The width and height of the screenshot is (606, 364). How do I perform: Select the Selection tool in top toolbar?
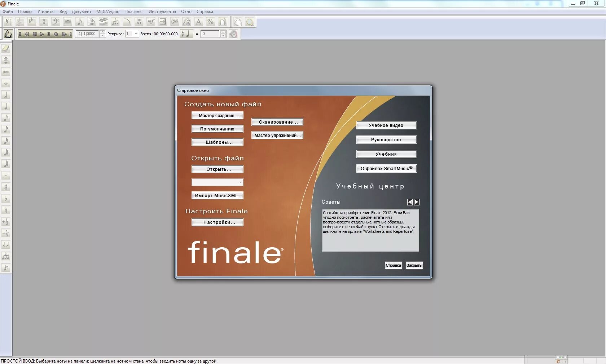tap(8, 22)
